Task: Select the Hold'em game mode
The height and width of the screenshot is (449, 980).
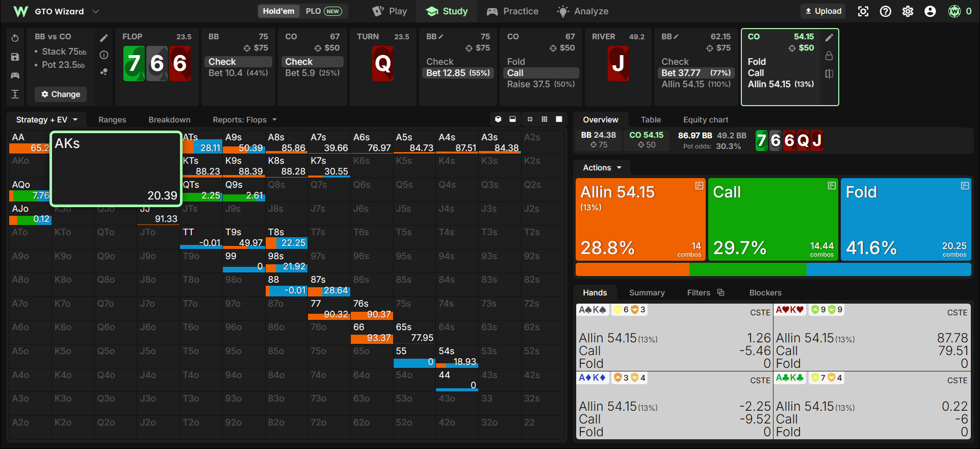Action: click(278, 11)
